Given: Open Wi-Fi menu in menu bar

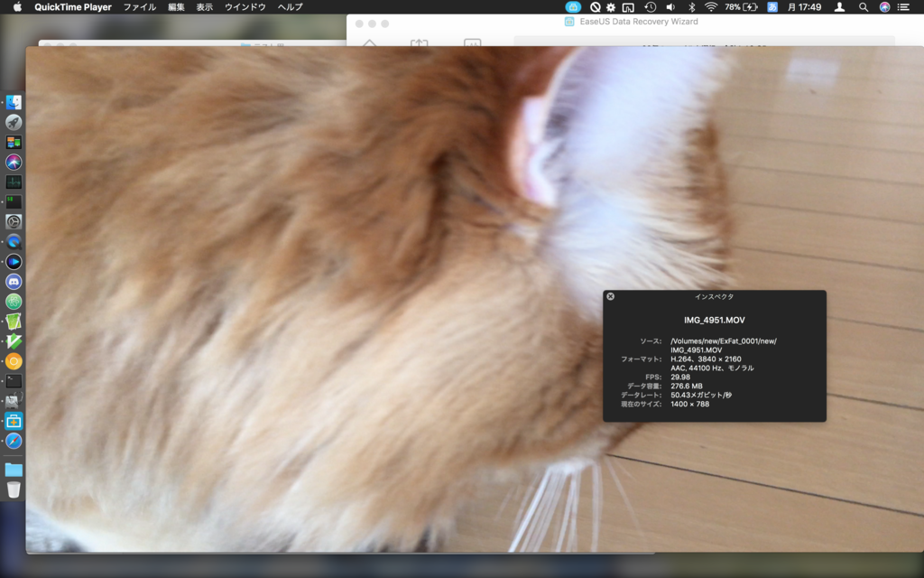Looking at the screenshot, I should coord(711,7).
